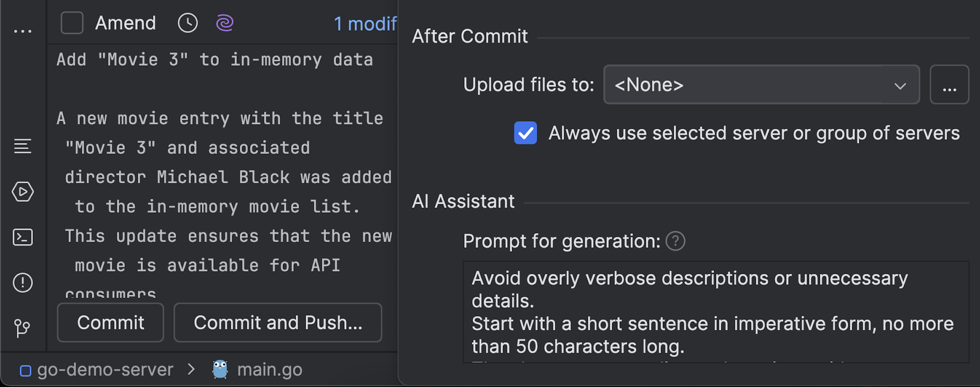Enable the Amend checkbox
The width and height of the screenshot is (980, 387).
click(72, 23)
